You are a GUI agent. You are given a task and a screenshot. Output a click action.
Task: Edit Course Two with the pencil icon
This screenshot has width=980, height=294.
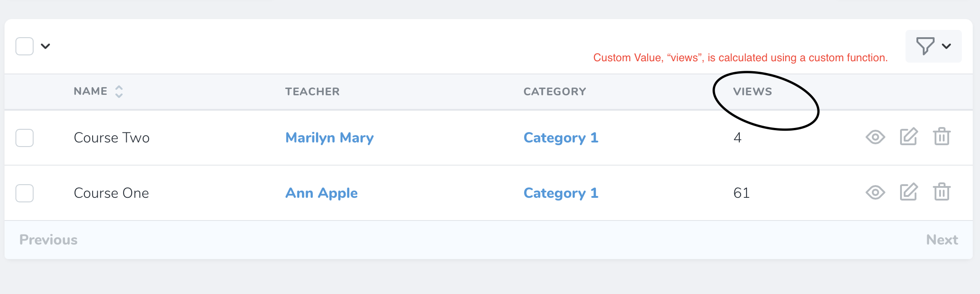tap(908, 137)
